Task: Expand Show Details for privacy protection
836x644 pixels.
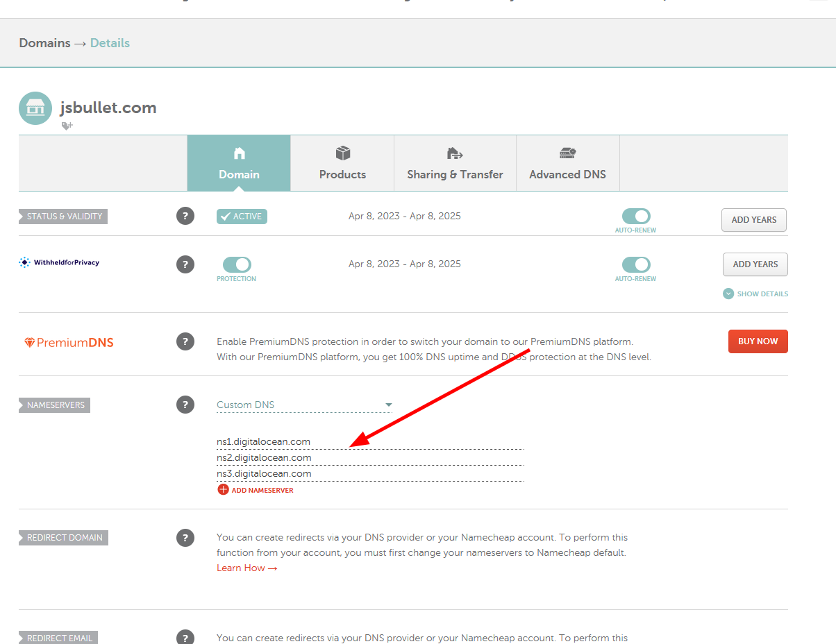Action: coord(755,294)
